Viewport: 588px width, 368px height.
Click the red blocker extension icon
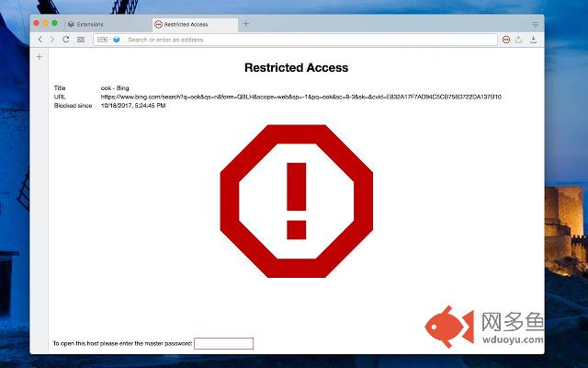[505, 40]
